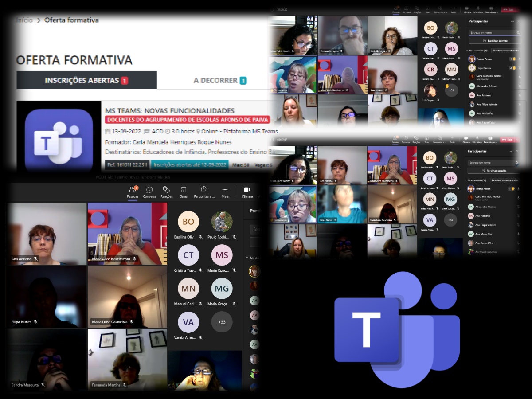Select Sandra Mesquita's video tile in the large Teams window
Viewport: 532px width, 399px height.
coord(47,360)
